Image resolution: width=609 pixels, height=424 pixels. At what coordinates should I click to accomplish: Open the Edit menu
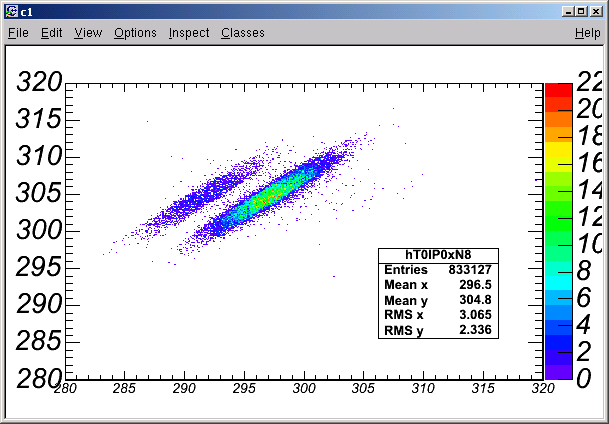click(x=52, y=33)
